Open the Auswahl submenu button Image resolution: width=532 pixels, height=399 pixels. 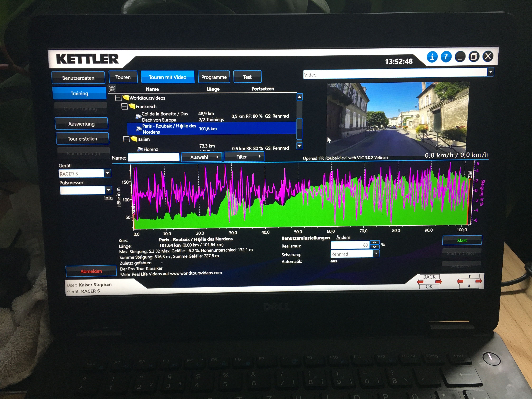[x=201, y=157]
